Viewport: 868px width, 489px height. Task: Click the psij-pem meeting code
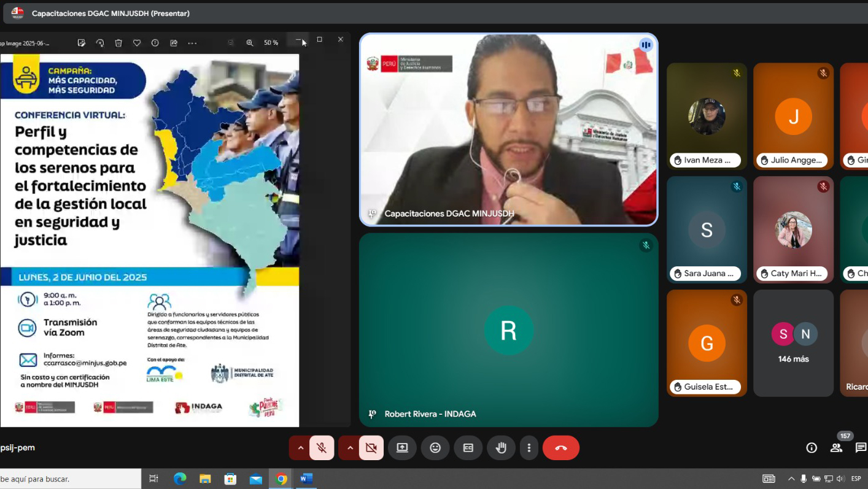coord(17,448)
